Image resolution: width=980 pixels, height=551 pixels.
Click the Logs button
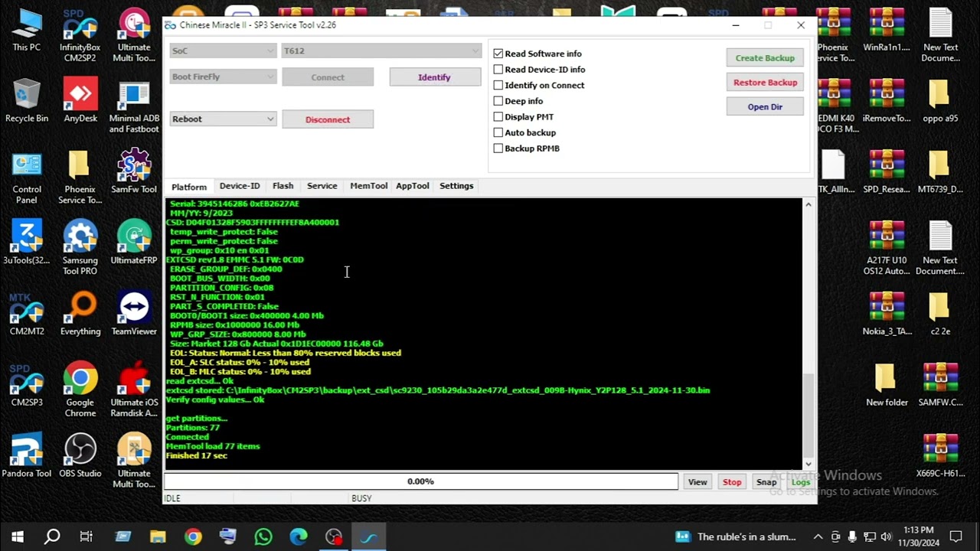(801, 482)
